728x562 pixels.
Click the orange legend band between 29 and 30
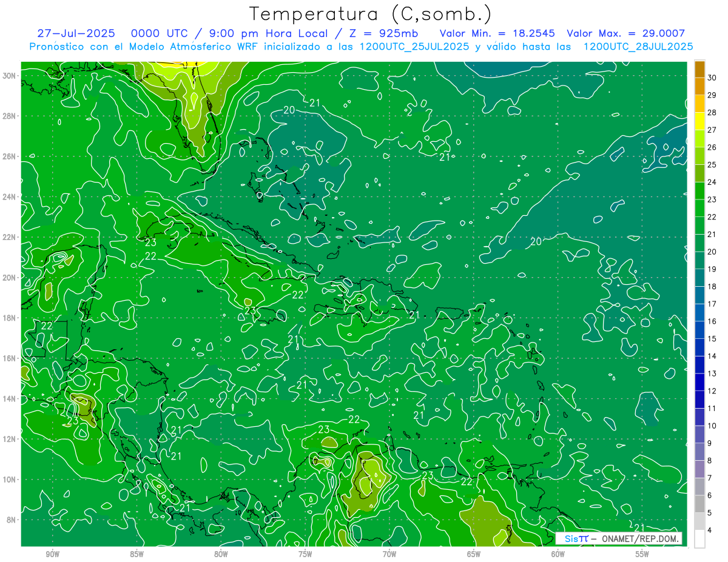click(699, 86)
